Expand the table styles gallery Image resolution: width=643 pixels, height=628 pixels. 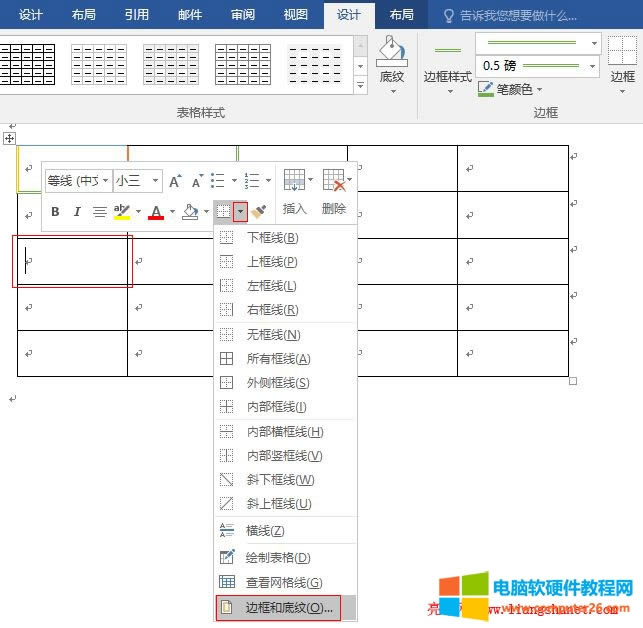[x=360, y=86]
